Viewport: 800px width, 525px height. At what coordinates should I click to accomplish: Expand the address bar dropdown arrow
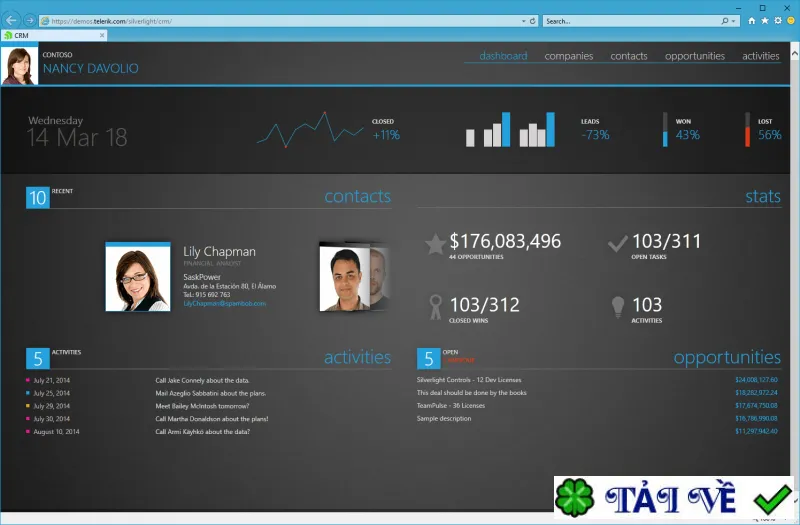[523, 21]
